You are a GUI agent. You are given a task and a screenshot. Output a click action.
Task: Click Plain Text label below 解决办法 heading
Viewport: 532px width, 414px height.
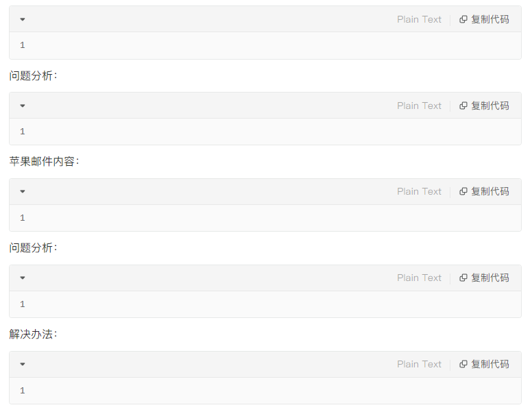click(x=419, y=364)
